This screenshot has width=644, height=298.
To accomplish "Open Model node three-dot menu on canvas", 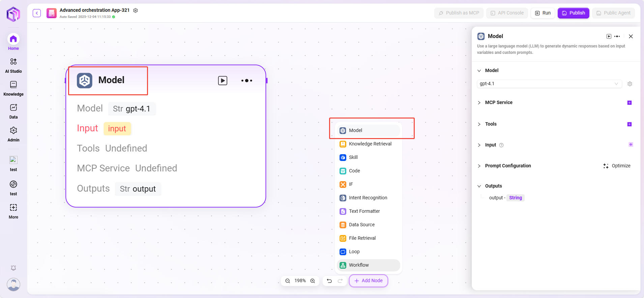I will (x=246, y=81).
